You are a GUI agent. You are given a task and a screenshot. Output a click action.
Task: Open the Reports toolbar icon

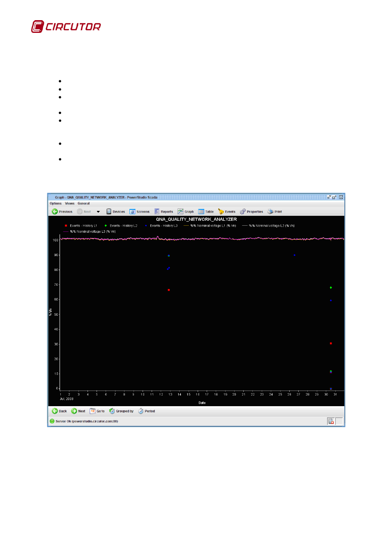pos(157,211)
